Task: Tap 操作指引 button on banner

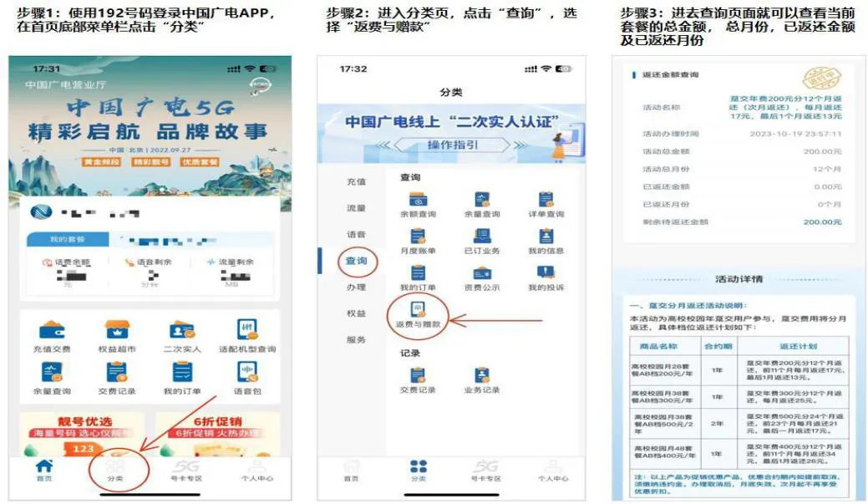Action: pos(452,145)
